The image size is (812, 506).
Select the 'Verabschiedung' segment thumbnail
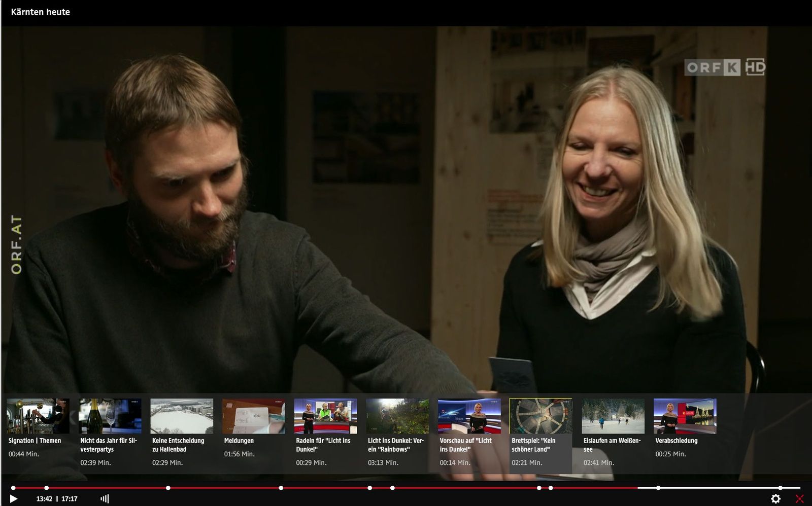pos(685,416)
